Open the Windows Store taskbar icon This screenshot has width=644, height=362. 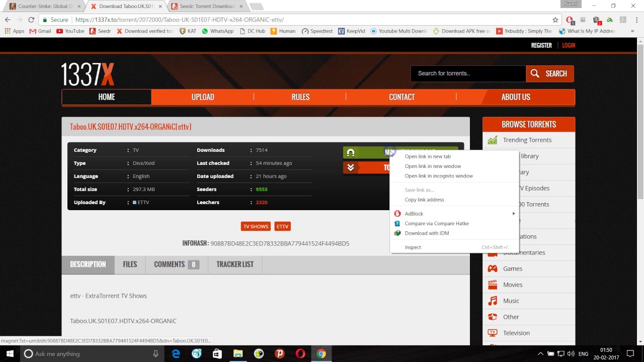[x=217, y=354]
